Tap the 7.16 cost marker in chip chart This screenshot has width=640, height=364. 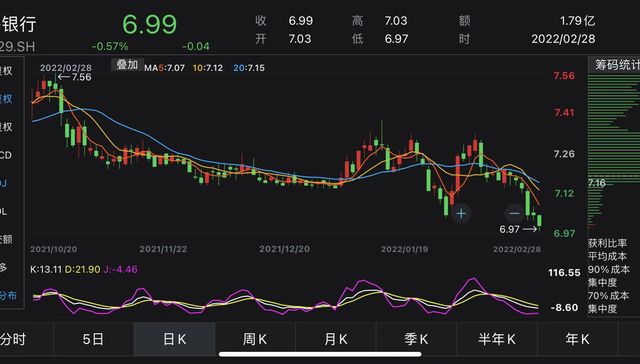[x=596, y=183]
